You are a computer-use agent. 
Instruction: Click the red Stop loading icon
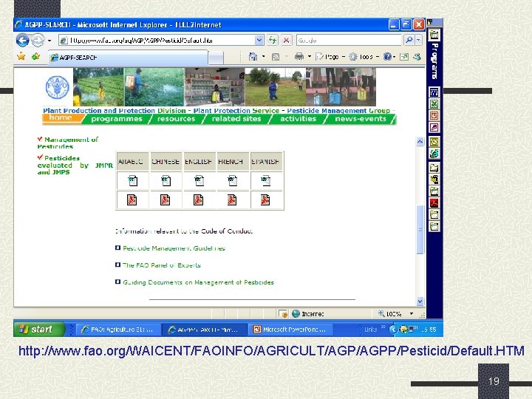tap(286, 41)
